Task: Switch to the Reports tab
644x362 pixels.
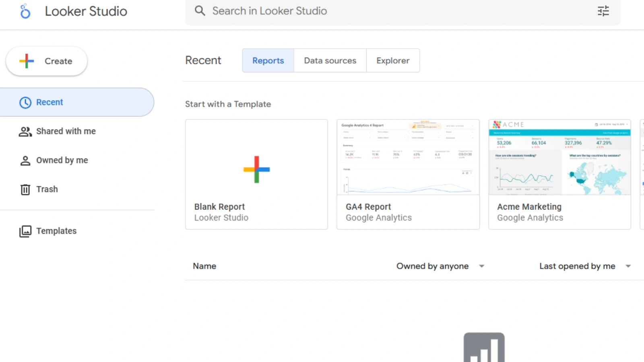Action: click(x=268, y=61)
